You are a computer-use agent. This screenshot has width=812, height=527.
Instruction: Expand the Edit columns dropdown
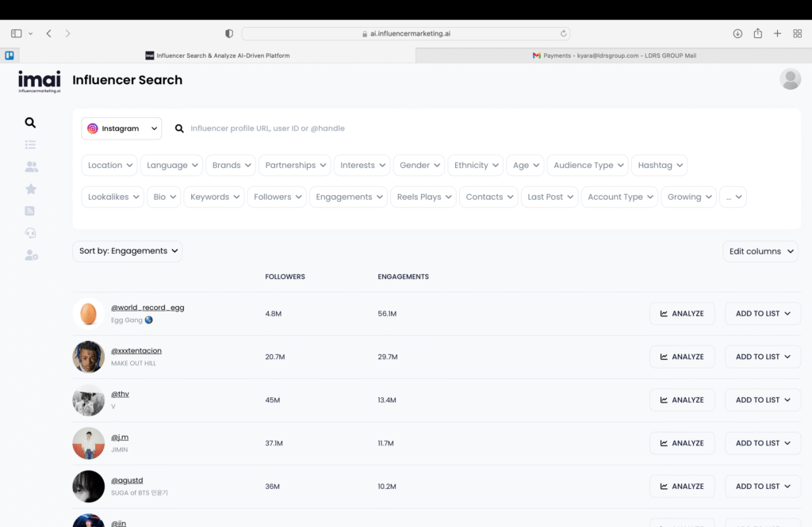tap(759, 250)
